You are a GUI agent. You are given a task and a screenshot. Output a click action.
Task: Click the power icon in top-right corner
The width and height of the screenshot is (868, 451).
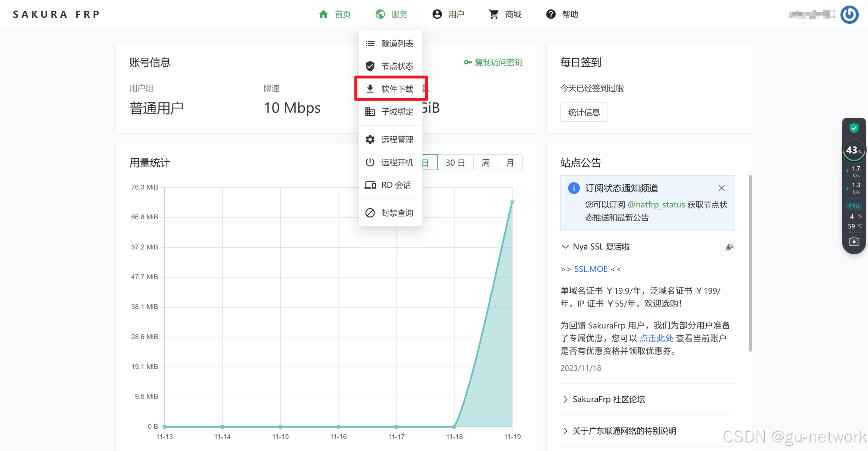pos(849,15)
